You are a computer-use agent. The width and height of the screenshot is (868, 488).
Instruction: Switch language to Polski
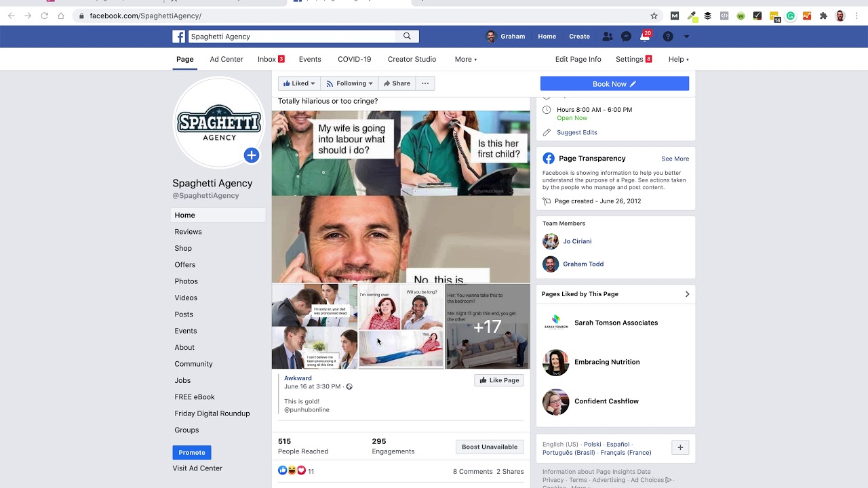[x=593, y=445]
